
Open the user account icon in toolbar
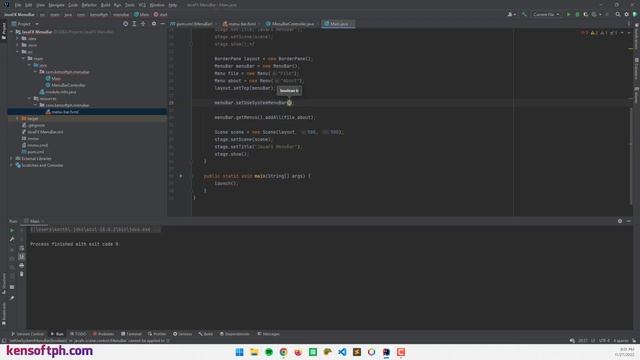tap(510, 14)
